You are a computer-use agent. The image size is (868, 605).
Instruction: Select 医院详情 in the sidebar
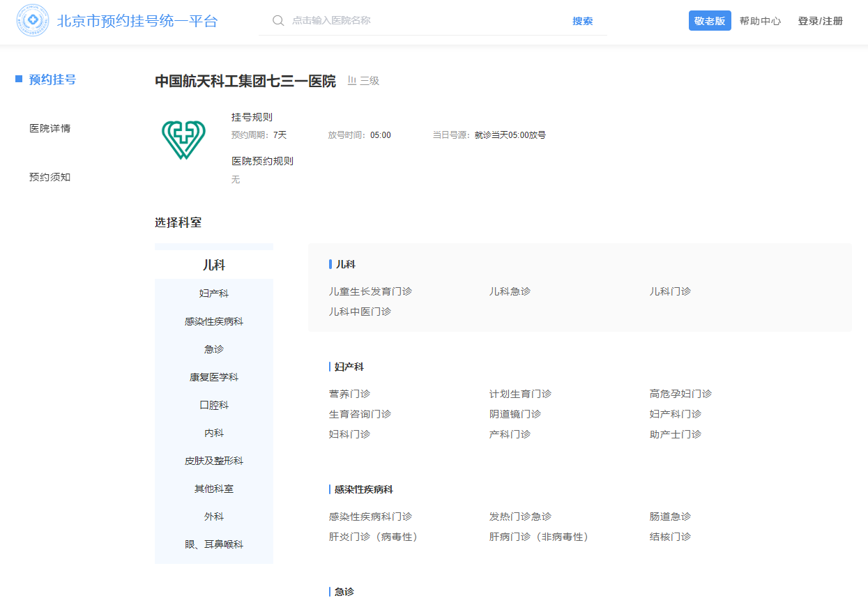coord(50,128)
